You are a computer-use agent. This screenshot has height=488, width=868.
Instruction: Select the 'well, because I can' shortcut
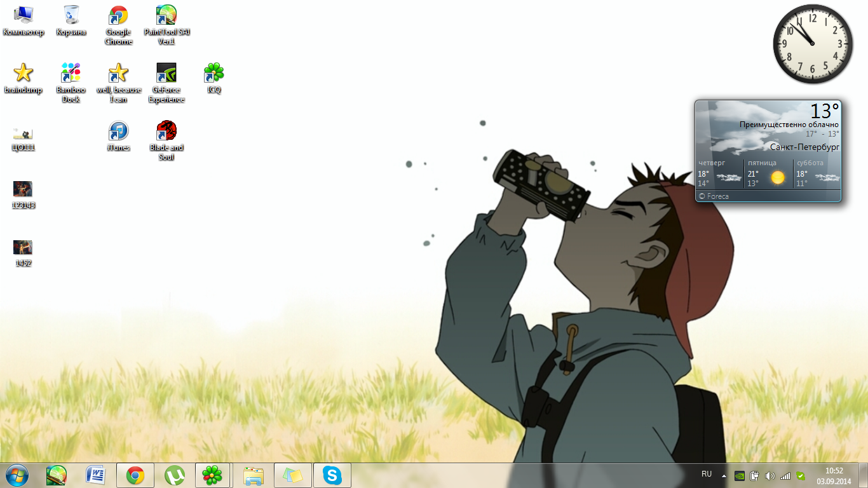(119, 83)
